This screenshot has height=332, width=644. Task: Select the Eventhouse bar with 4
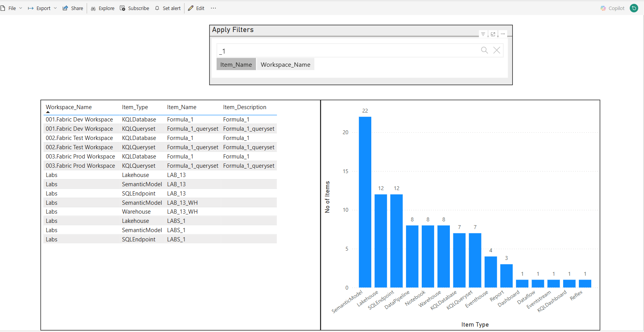(491, 272)
